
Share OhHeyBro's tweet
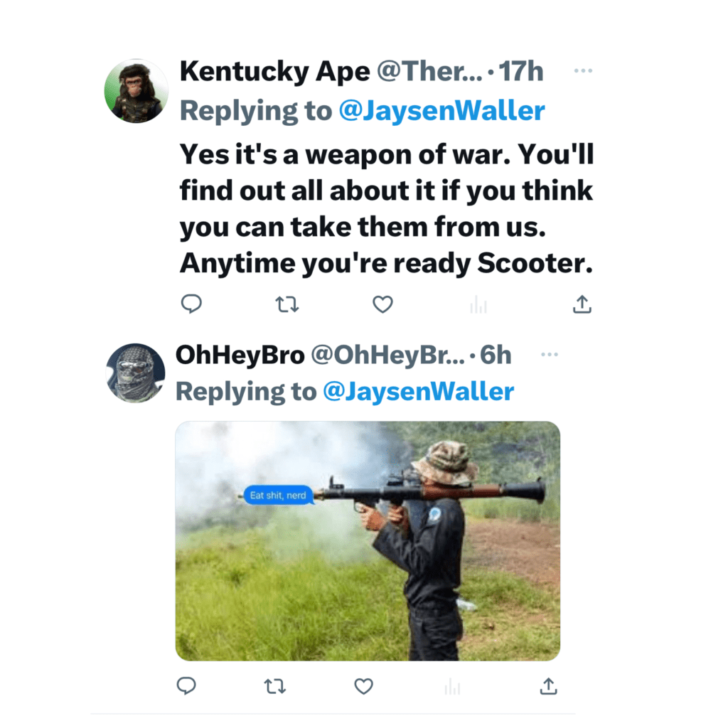tap(548, 686)
